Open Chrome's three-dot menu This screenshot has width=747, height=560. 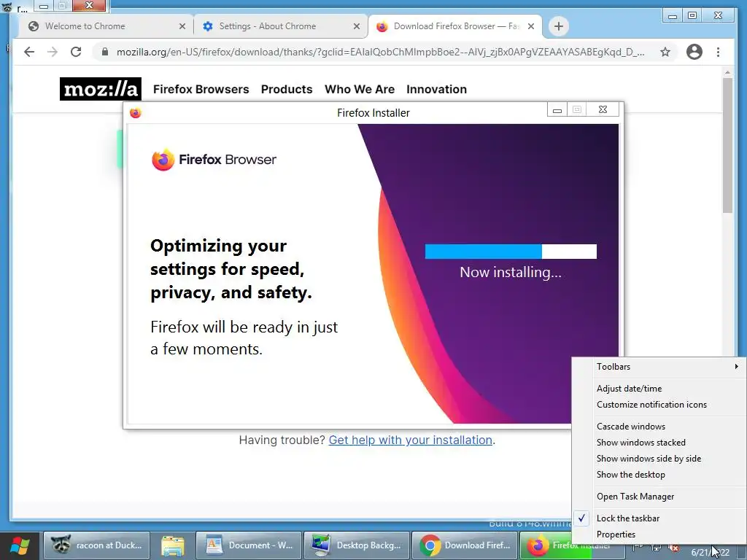tap(718, 52)
